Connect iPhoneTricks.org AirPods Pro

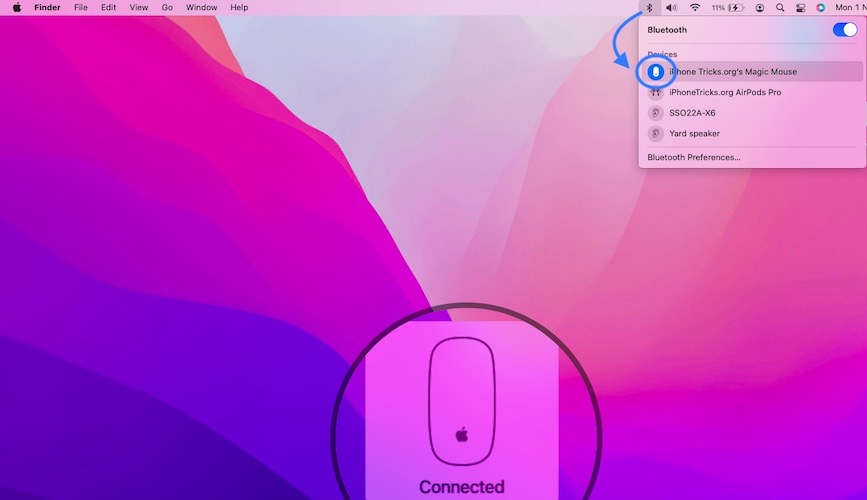(x=752, y=92)
